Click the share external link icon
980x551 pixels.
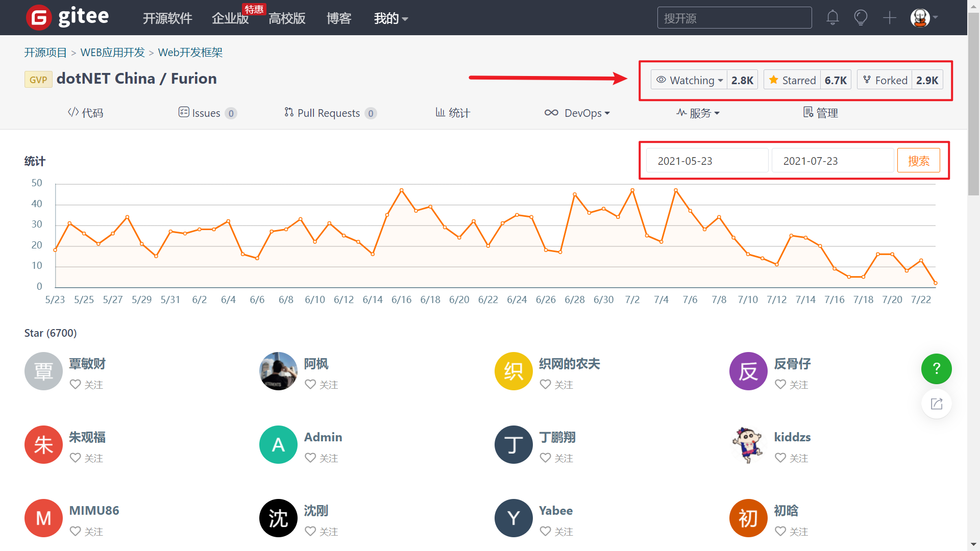(x=936, y=404)
